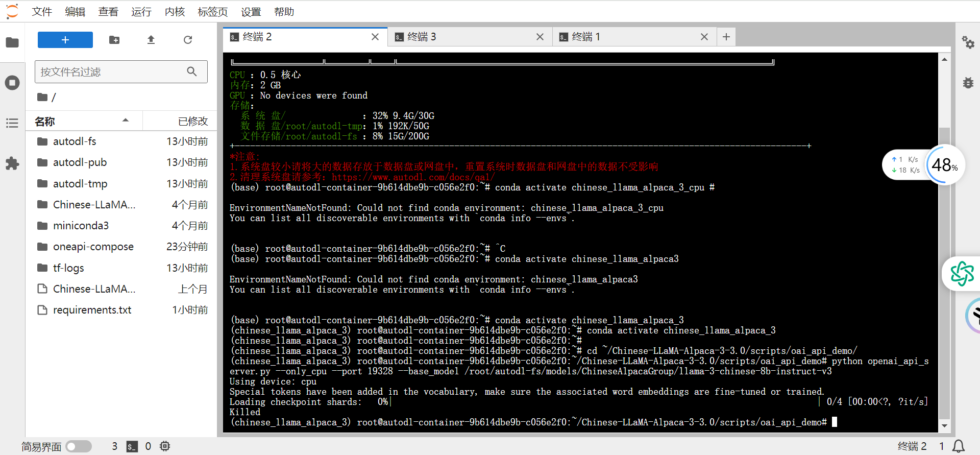Open the extension manager puzzle icon
The image size is (980, 455).
point(12,163)
